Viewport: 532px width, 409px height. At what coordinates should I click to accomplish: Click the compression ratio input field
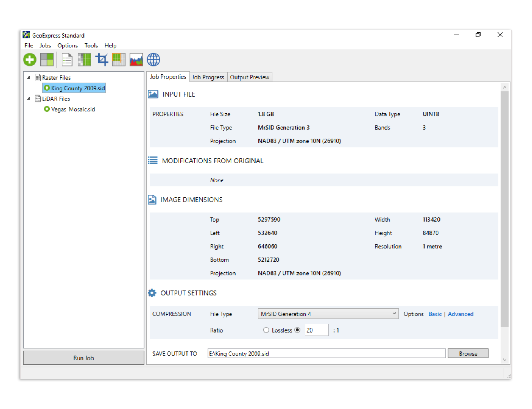tap(316, 330)
